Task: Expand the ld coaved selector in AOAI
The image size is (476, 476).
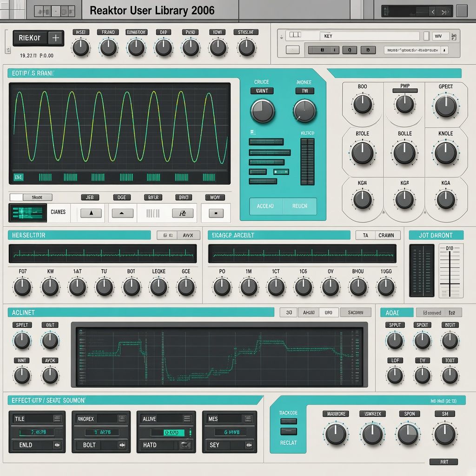Action: [x=439, y=313]
